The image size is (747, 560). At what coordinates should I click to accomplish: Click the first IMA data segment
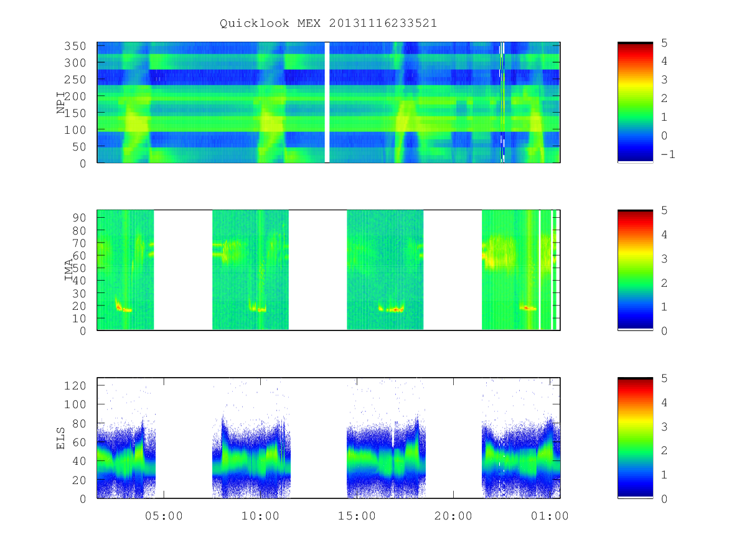tap(125, 270)
